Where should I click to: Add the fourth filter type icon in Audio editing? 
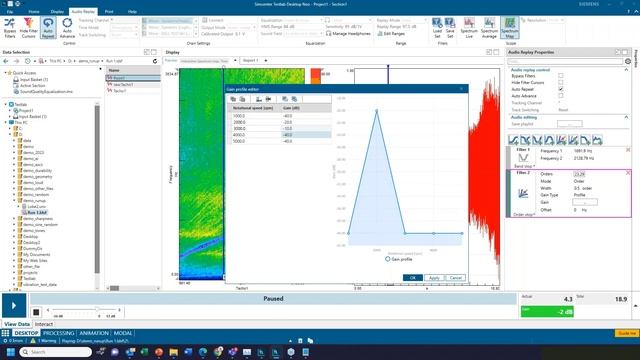tap(549, 140)
